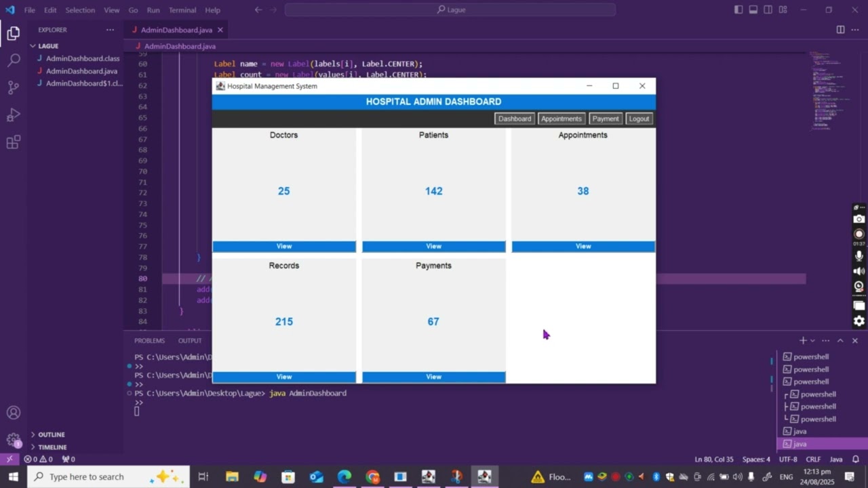868x488 pixels.
Task: Toggle microphone in the recorder toolbar
Action: point(859,256)
